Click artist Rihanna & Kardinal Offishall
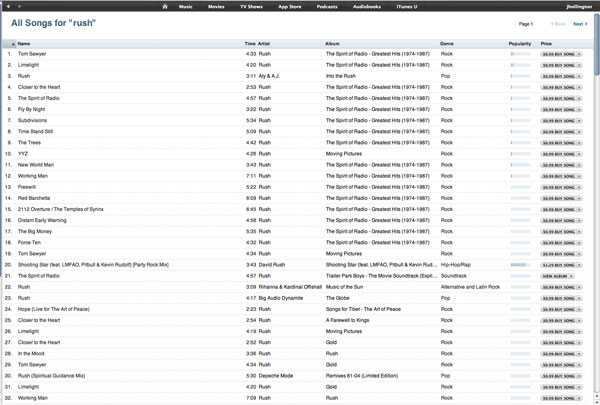Screen dimensions: 600x405 (290, 287)
